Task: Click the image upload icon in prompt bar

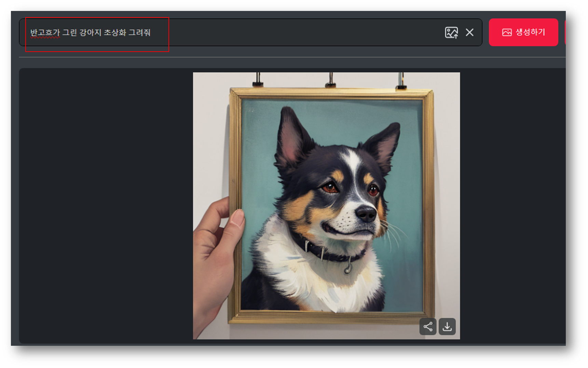Action: [x=451, y=32]
